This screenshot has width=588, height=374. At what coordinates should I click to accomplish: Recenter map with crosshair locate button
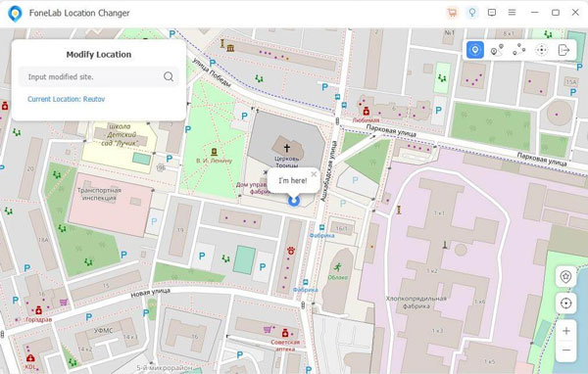[x=565, y=303]
